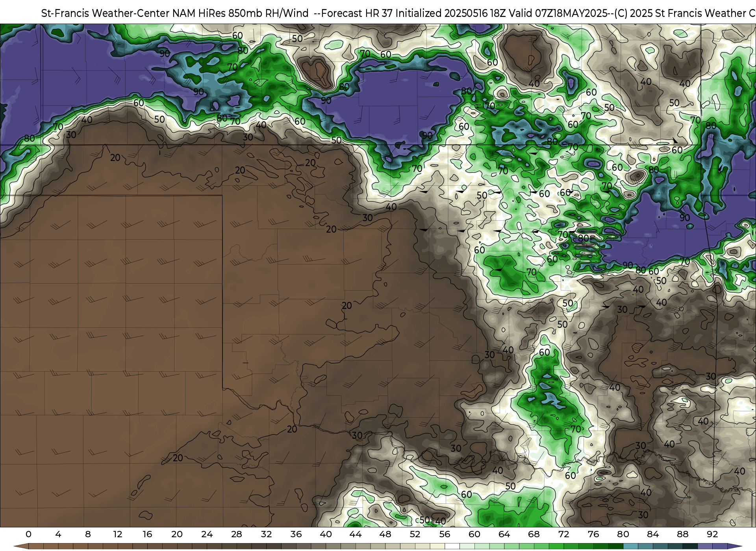Click 'Initialized 20250516 18Z' in header
The width and height of the screenshot is (756, 551).
click(x=451, y=13)
